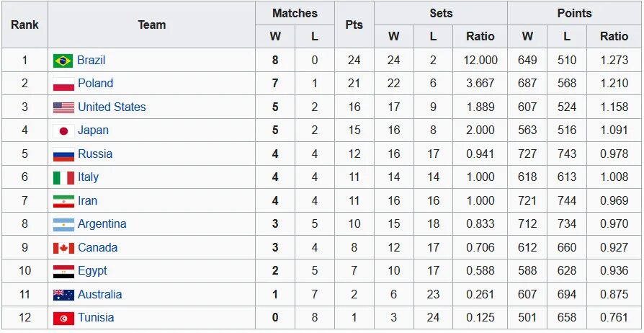Select the Rank column header
This screenshot has height=333, width=644.
coord(24,25)
